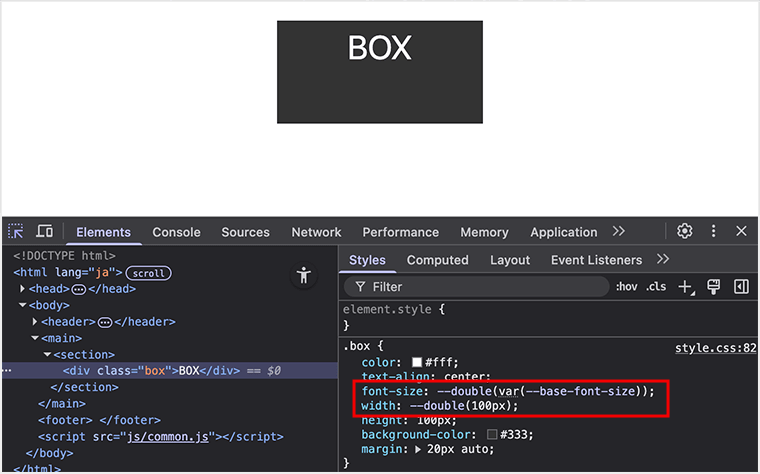
Task: Switch to the Console tab
Action: (x=176, y=232)
